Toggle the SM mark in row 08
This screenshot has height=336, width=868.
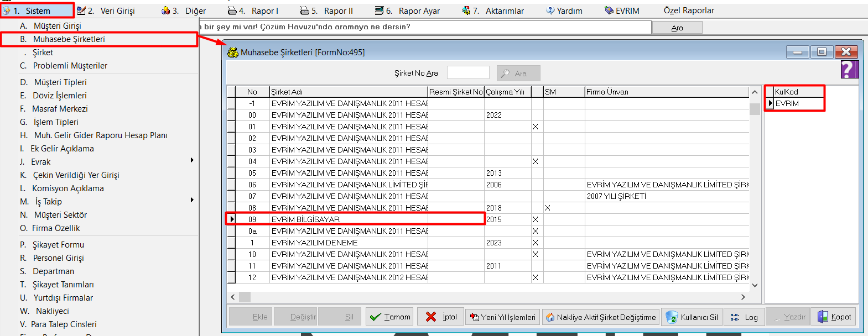point(548,208)
